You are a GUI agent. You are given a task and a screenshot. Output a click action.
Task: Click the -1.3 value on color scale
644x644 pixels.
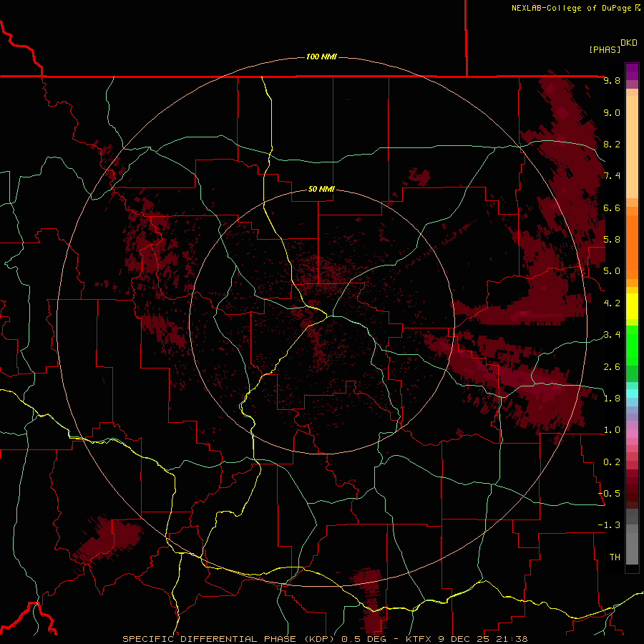pos(609,525)
